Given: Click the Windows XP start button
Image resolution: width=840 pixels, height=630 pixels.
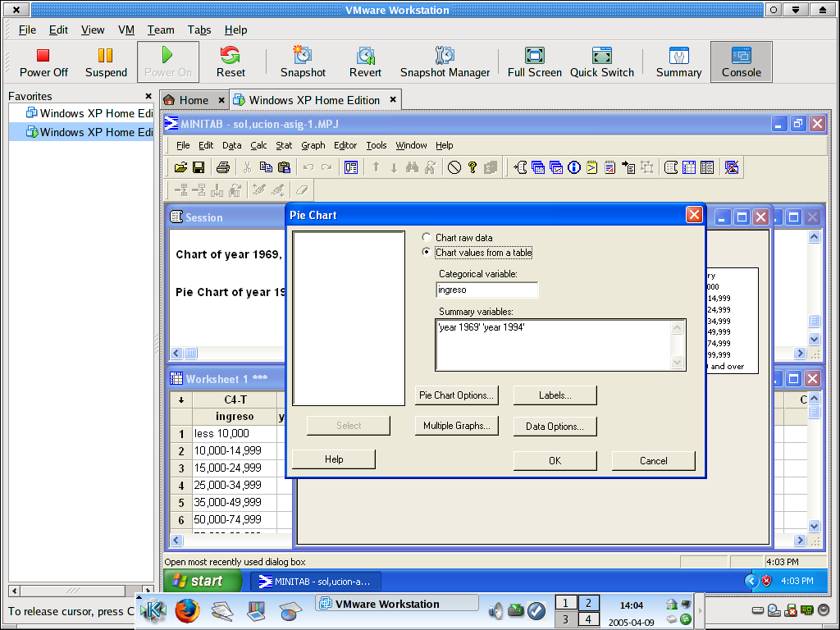Looking at the screenshot, I should [203, 581].
